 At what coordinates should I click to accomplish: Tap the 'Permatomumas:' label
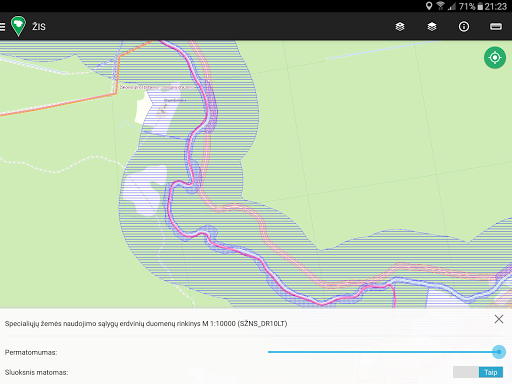tap(31, 352)
